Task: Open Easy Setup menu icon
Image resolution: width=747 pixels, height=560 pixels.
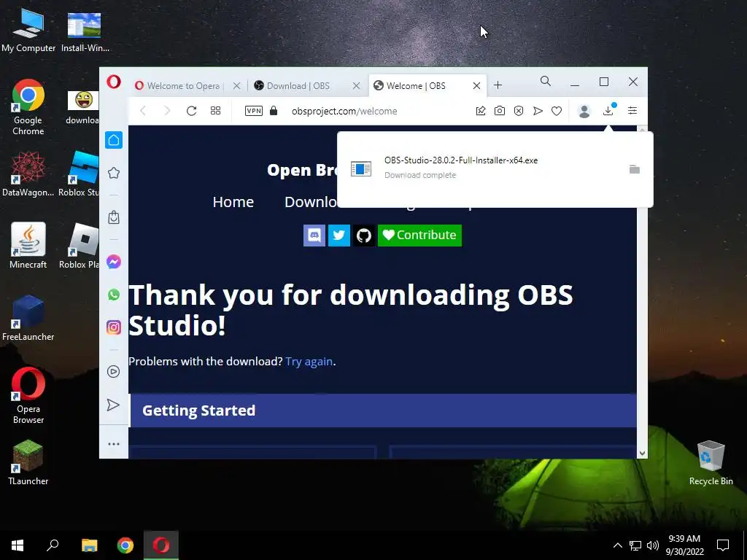Action: coord(632,111)
